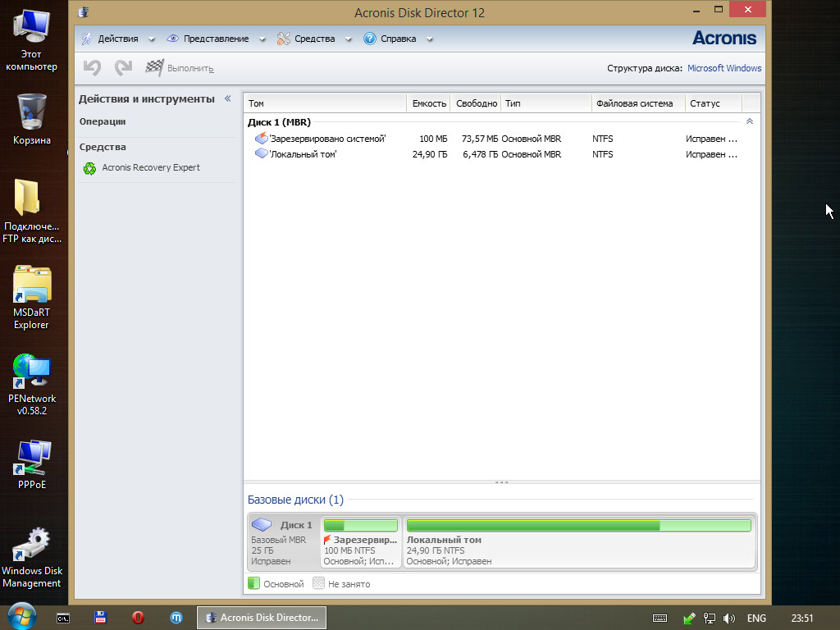The width and height of the screenshot is (840, 630).
Task: Click the Local volume usage bar in disk map
Action: [x=578, y=526]
